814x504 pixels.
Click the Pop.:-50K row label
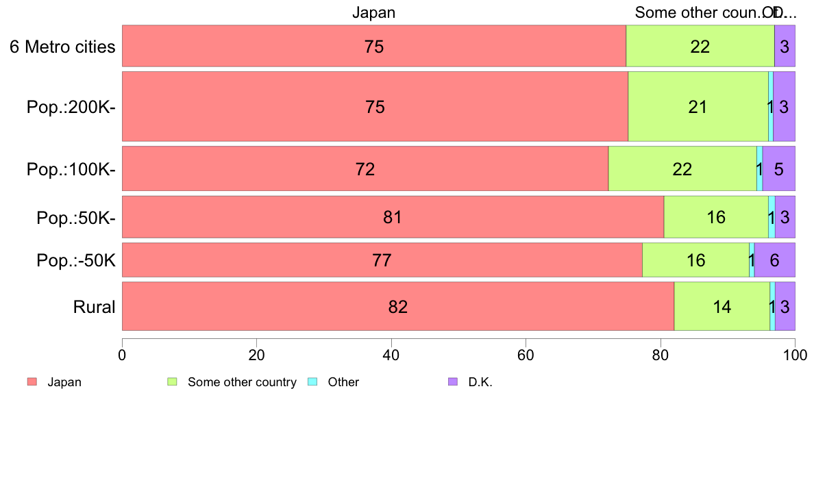coord(76,260)
